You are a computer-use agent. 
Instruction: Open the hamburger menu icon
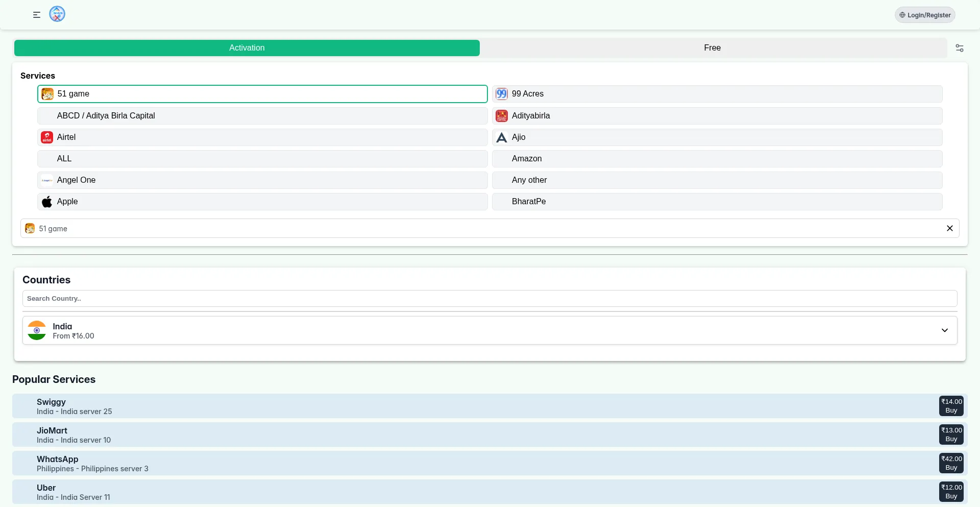[x=37, y=15]
